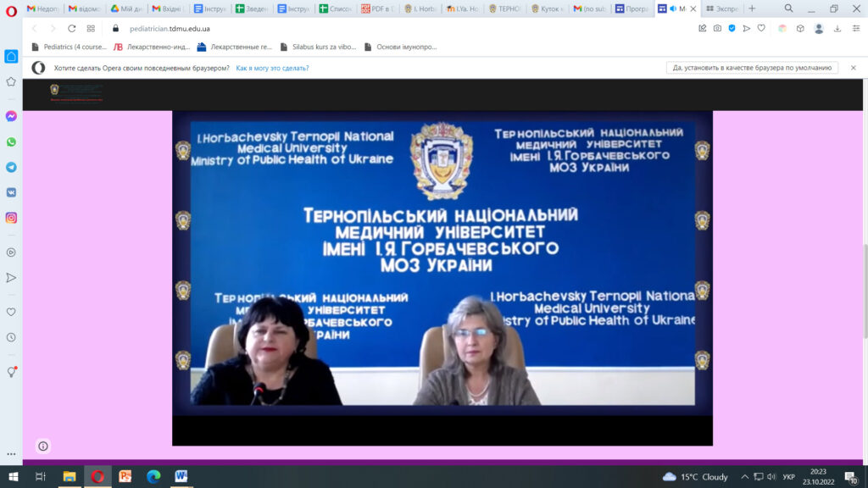Reload the current page

72,28
